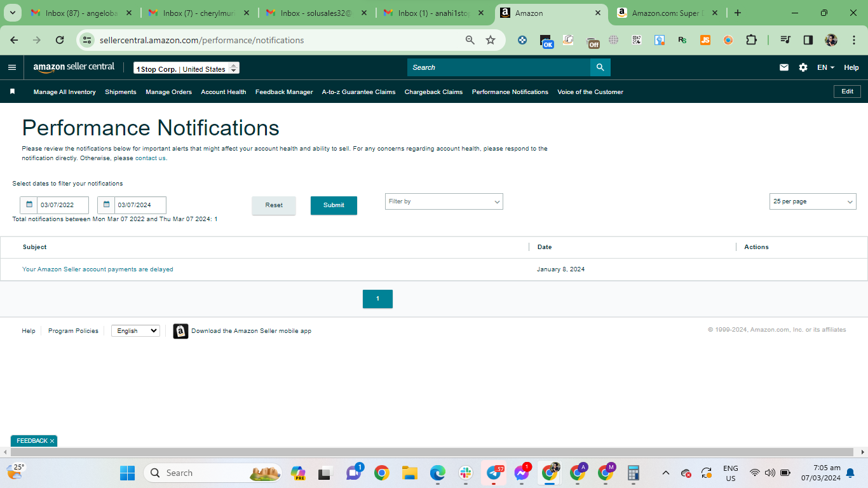Toggle the Chrome side panel

pyautogui.click(x=808, y=40)
